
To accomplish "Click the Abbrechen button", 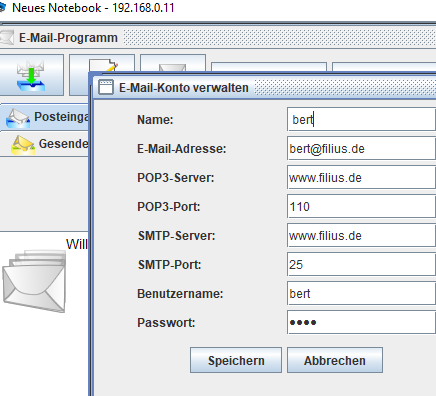I will 335,360.
